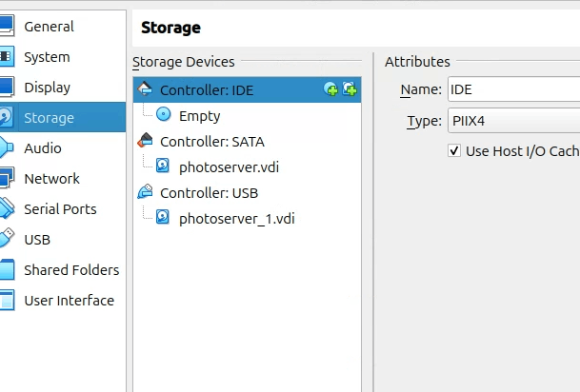Go to the Display settings page
The image size is (580, 392).
pyautogui.click(x=47, y=88)
